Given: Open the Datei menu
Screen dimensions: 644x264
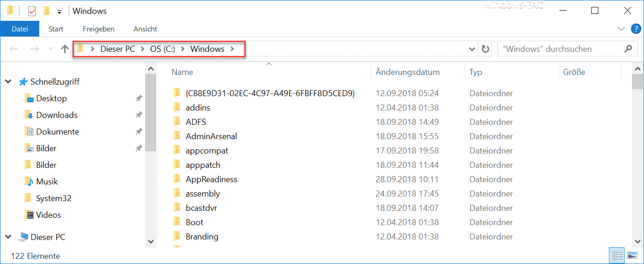Looking at the screenshot, I should 20,29.
